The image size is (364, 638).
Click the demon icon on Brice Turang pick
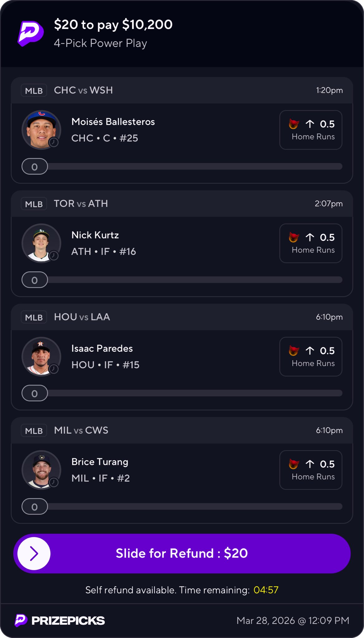pyautogui.click(x=294, y=464)
